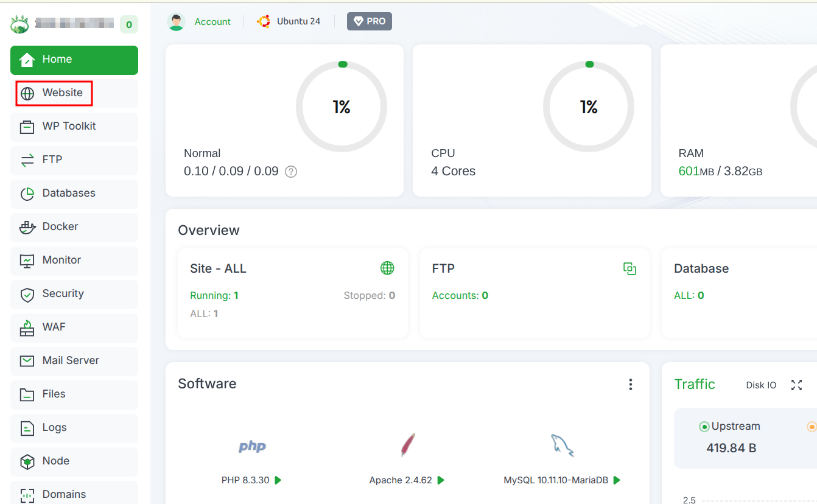Screen dimensions: 817x504
Task: Click the 419.84 B upstream value
Action: pos(731,449)
